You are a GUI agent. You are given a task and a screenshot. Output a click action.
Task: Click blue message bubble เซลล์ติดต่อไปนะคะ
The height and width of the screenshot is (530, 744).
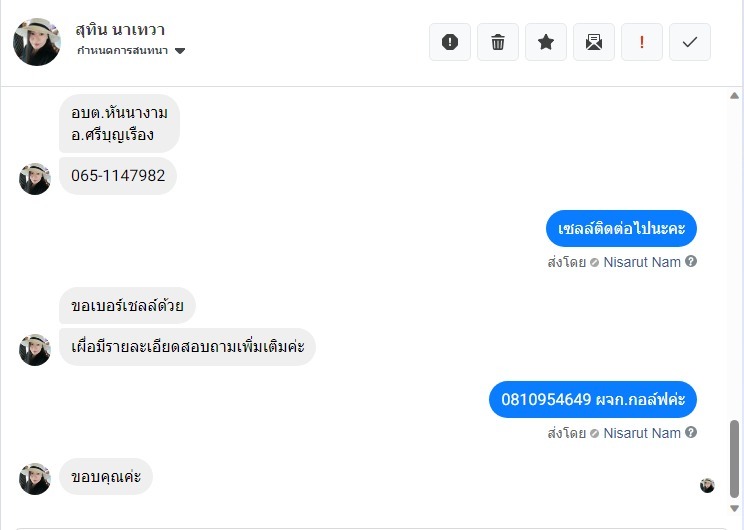[x=621, y=229]
